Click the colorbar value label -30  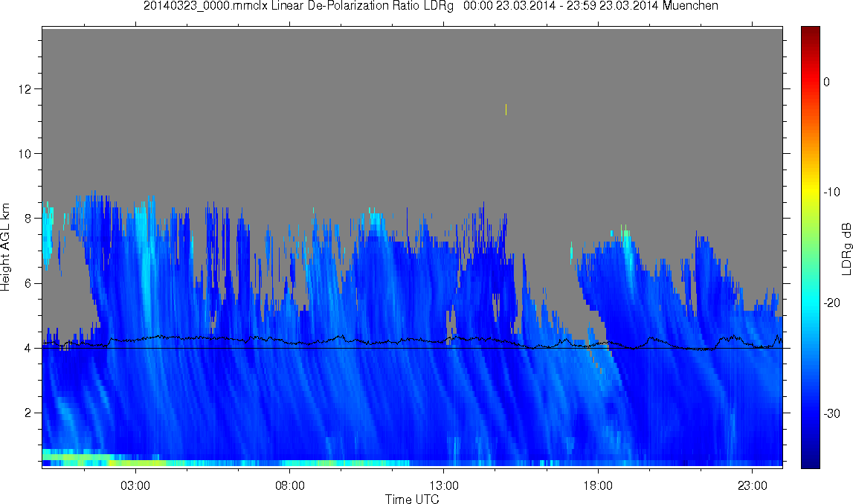point(831,414)
